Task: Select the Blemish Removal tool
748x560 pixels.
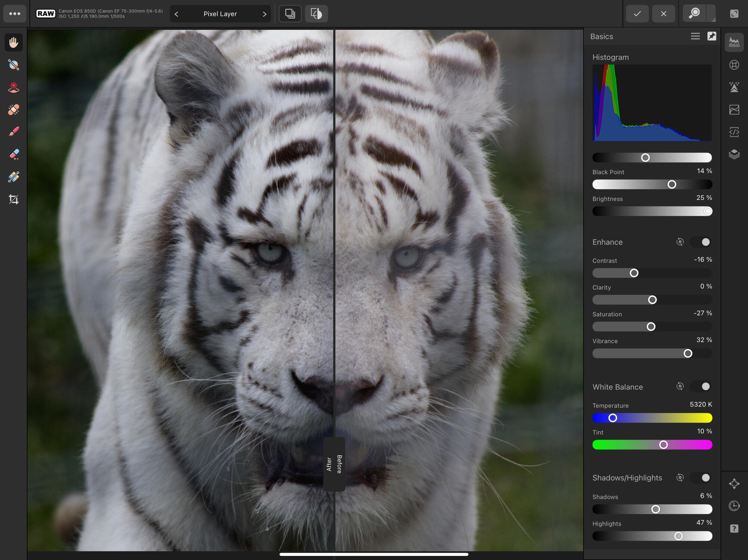Action: [x=14, y=110]
